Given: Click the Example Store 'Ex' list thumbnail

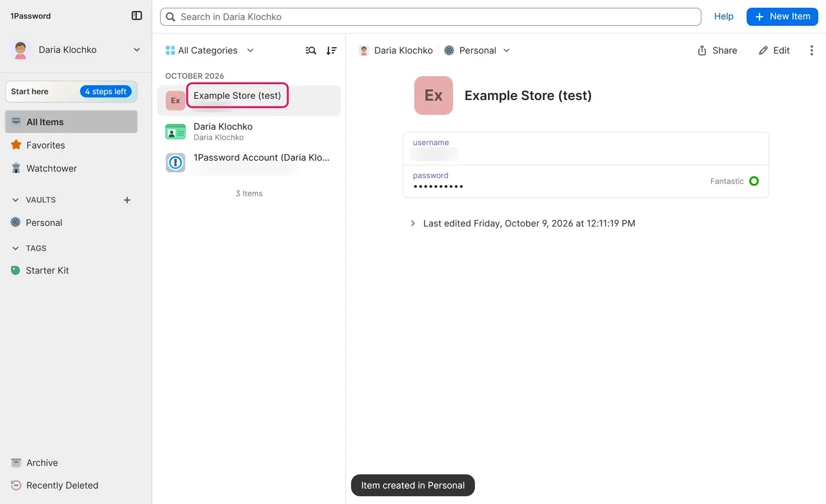Looking at the screenshot, I should (x=176, y=101).
